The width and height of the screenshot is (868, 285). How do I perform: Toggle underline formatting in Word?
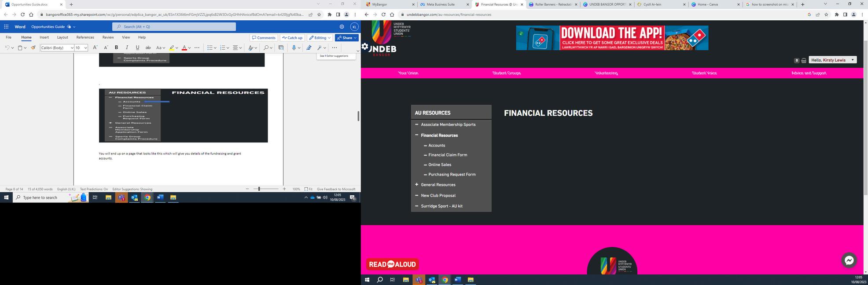tap(137, 47)
